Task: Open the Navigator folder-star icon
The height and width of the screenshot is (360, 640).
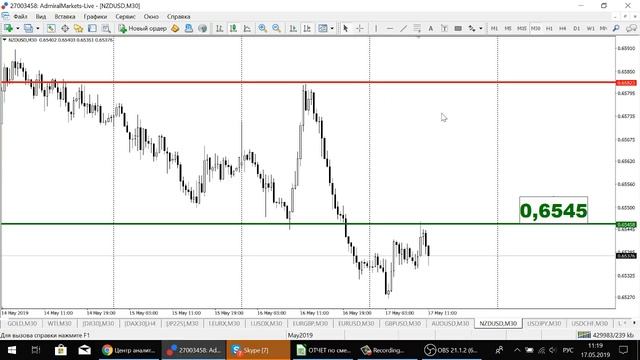Action: 78,28
